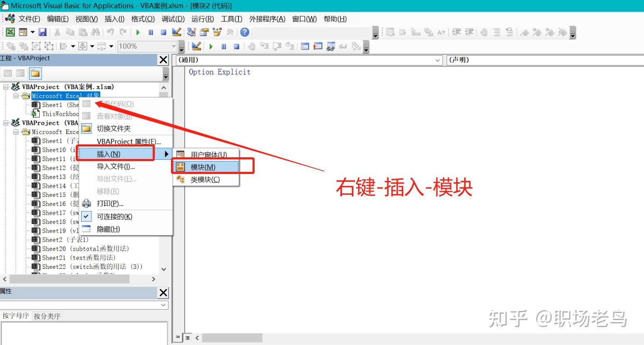Screen dimensions: 644x345
Task: Open the Watch Window icon
Action: coord(331,47)
